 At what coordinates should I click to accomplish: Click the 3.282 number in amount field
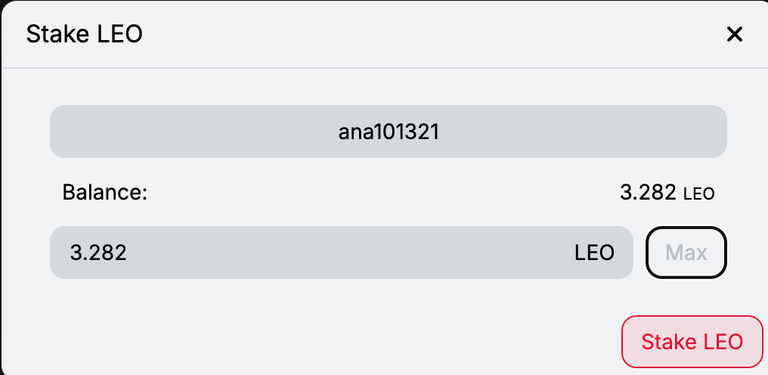[x=98, y=253]
